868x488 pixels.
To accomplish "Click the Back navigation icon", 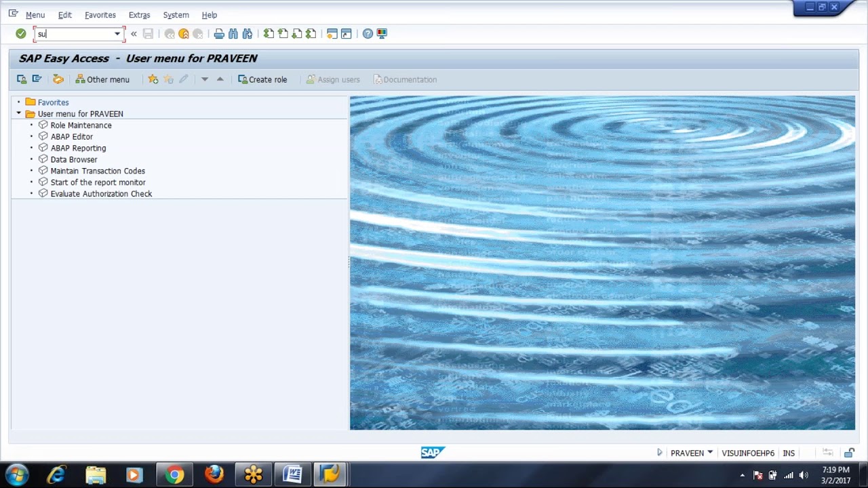I will pos(170,34).
